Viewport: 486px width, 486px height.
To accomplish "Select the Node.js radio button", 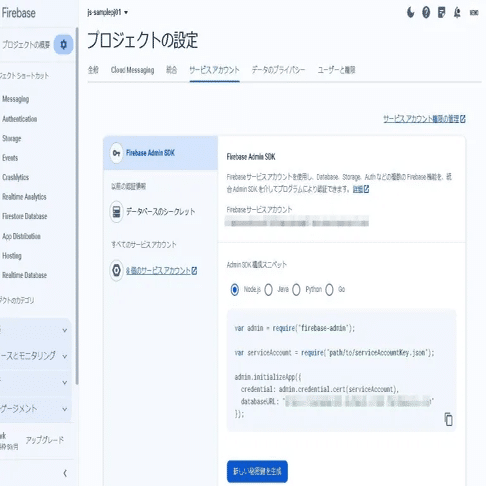I will coord(235,290).
